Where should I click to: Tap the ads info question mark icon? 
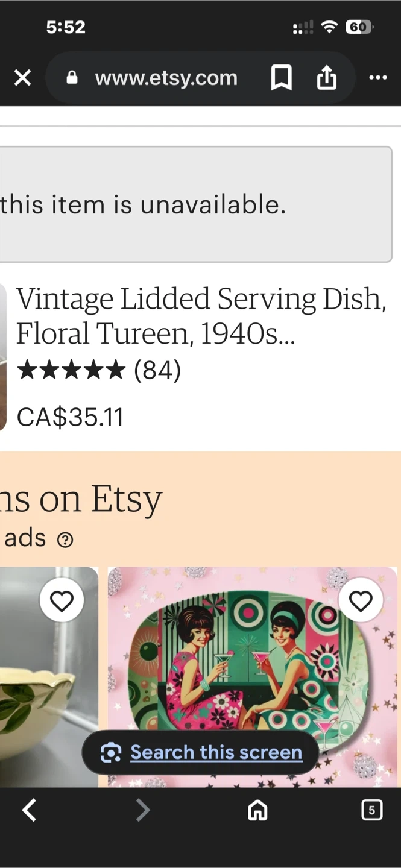click(65, 539)
